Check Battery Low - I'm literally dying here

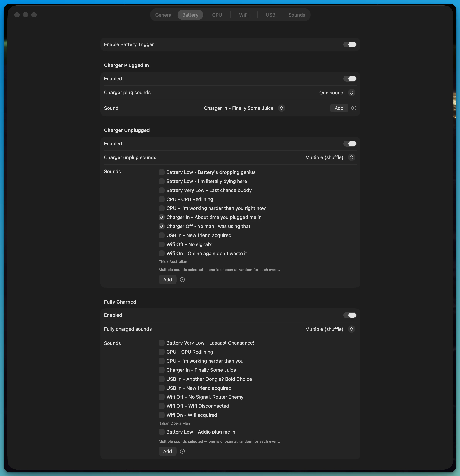click(162, 182)
